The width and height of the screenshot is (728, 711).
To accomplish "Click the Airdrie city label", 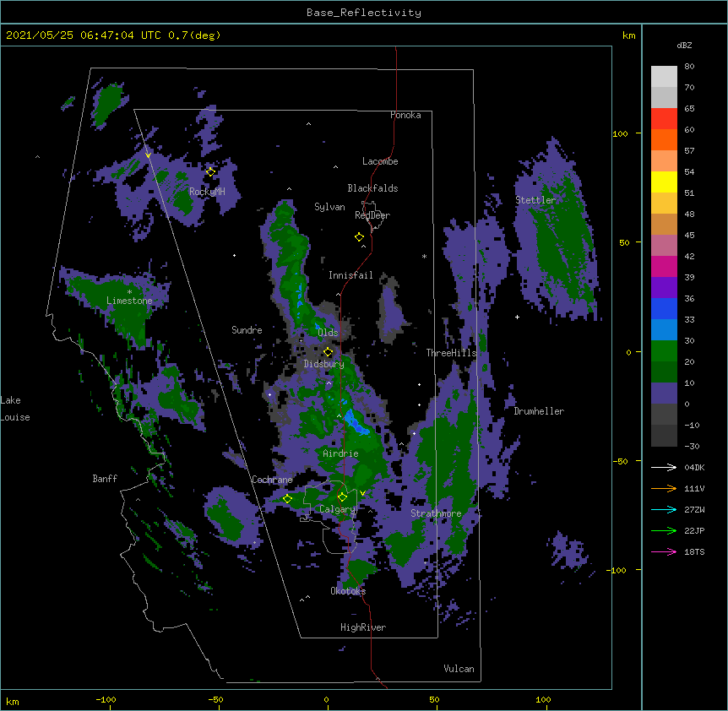I will click(x=340, y=453).
